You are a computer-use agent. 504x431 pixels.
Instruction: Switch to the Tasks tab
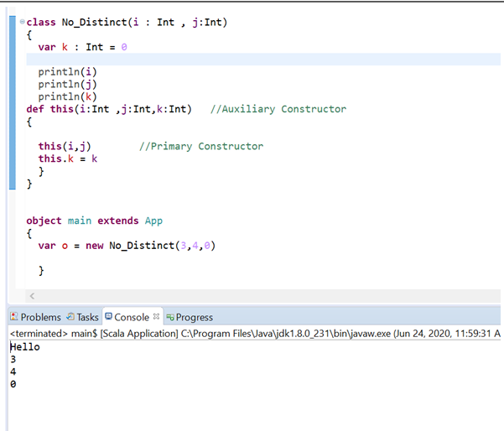point(82,317)
